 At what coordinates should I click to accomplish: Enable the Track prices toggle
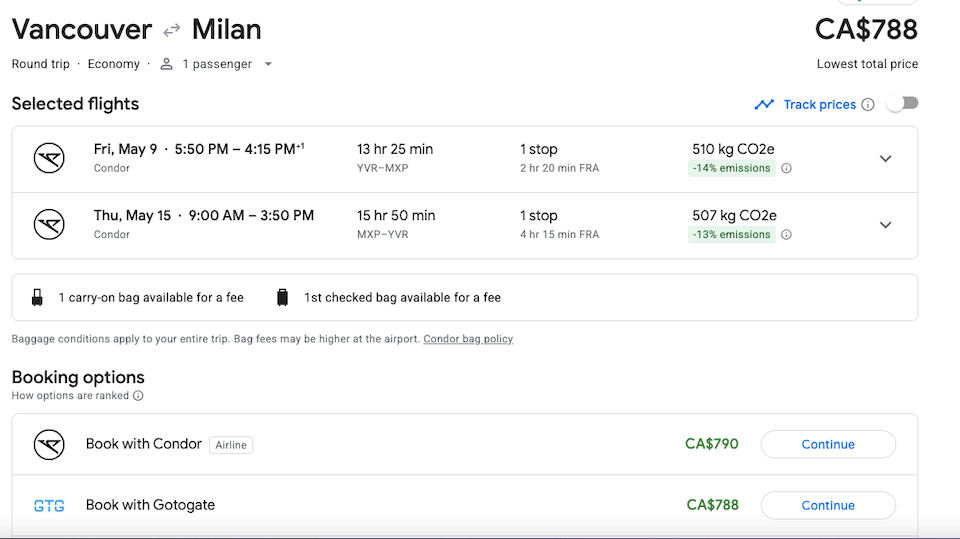click(x=903, y=104)
